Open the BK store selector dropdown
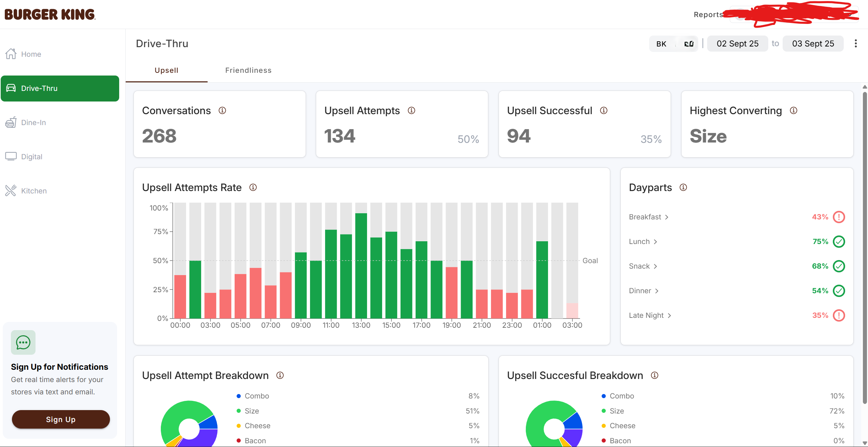Screen dimensions: 868x447 pos(674,44)
